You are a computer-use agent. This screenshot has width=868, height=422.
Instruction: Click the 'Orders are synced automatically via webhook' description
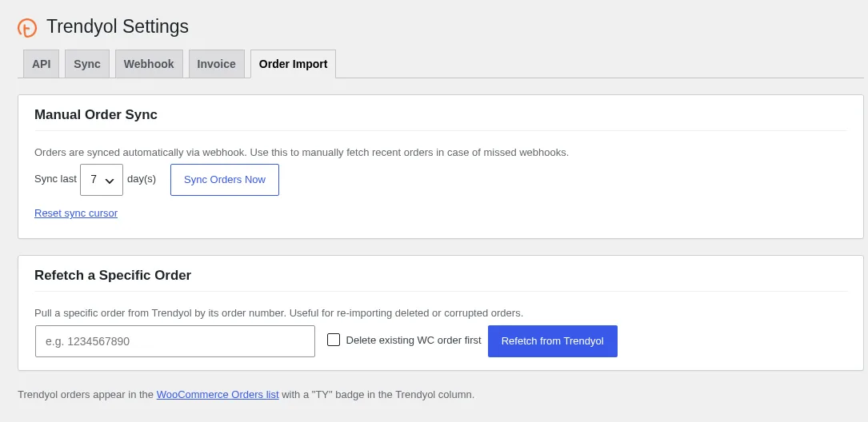[x=302, y=153]
